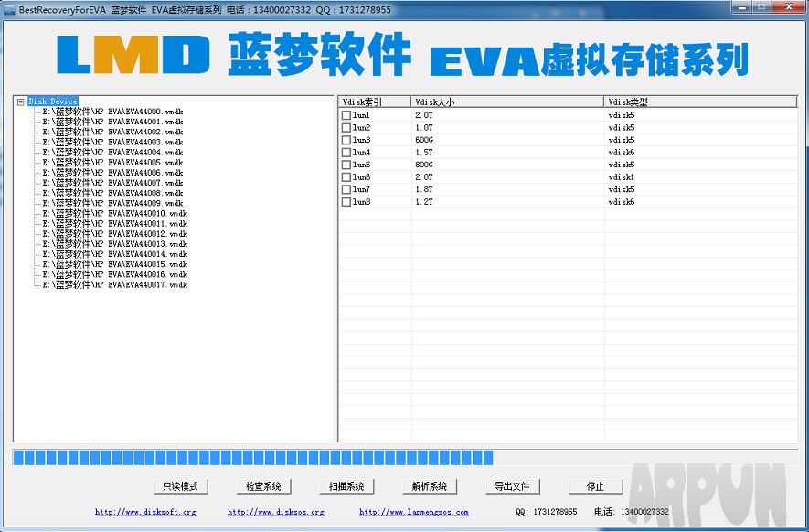Click the app icon in title bar
Screen dimensions: 809x532
pyautogui.click(x=9, y=9)
